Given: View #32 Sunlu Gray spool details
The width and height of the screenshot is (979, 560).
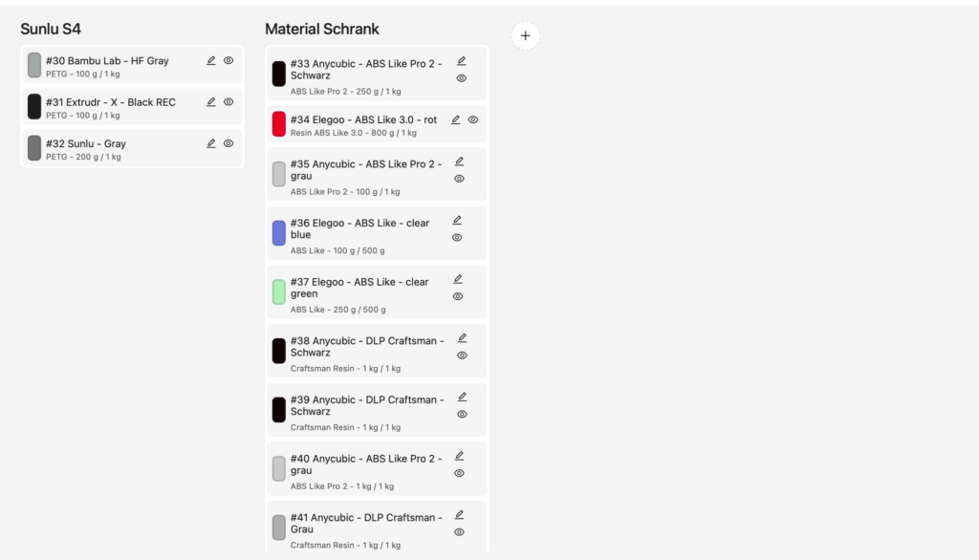Looking at the screenshot, I should coord(228,143).
